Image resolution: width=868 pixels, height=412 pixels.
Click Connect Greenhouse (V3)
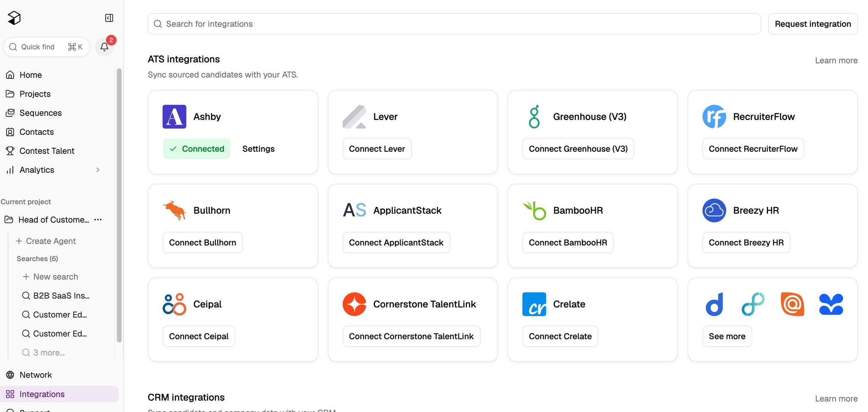click(x=578, y=149)
